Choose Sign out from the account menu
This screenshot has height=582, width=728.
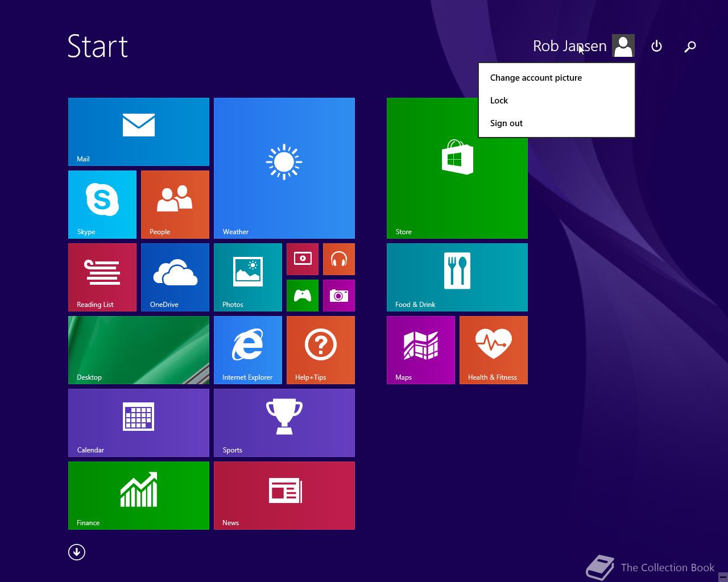tap(557, 123)
